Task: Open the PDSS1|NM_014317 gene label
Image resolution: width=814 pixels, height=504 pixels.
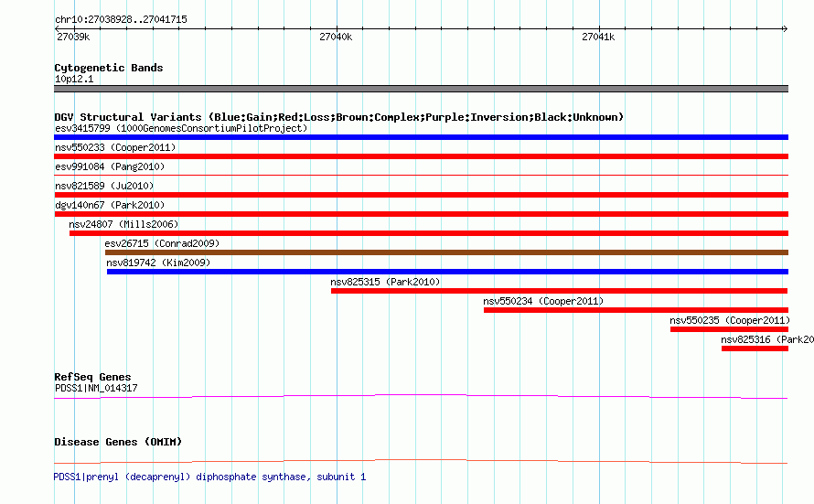Action: click(96, 388)
